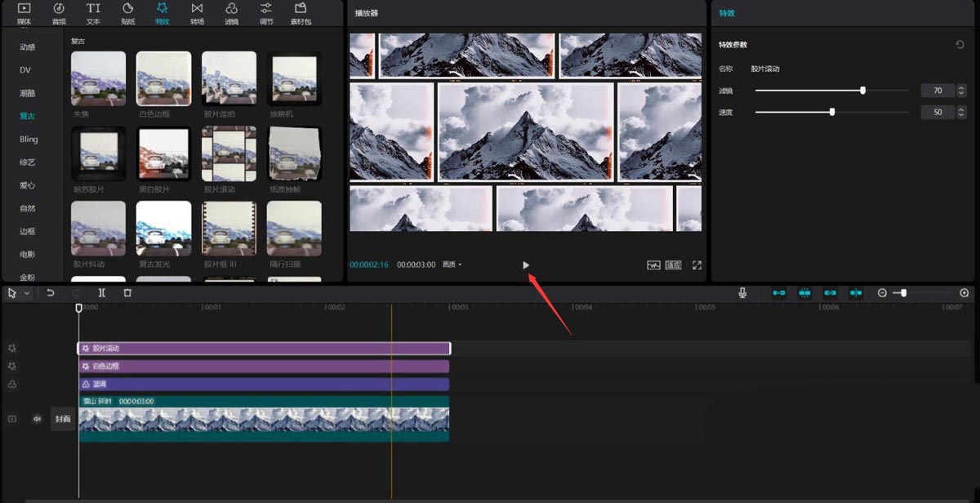Image resolution: width=980 pixels, height=503 pixels.
Task: Open the 画质 quality dropdown
Action: (451, 265)
